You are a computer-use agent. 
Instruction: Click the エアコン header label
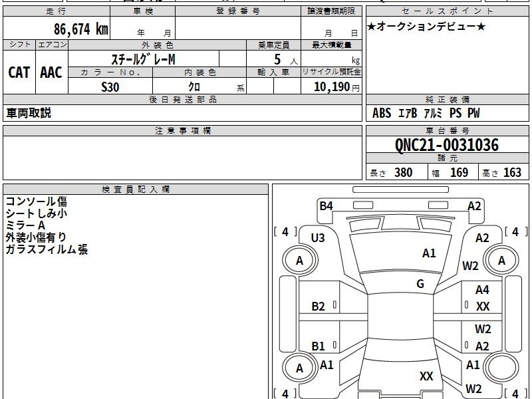tap(52, 45)
